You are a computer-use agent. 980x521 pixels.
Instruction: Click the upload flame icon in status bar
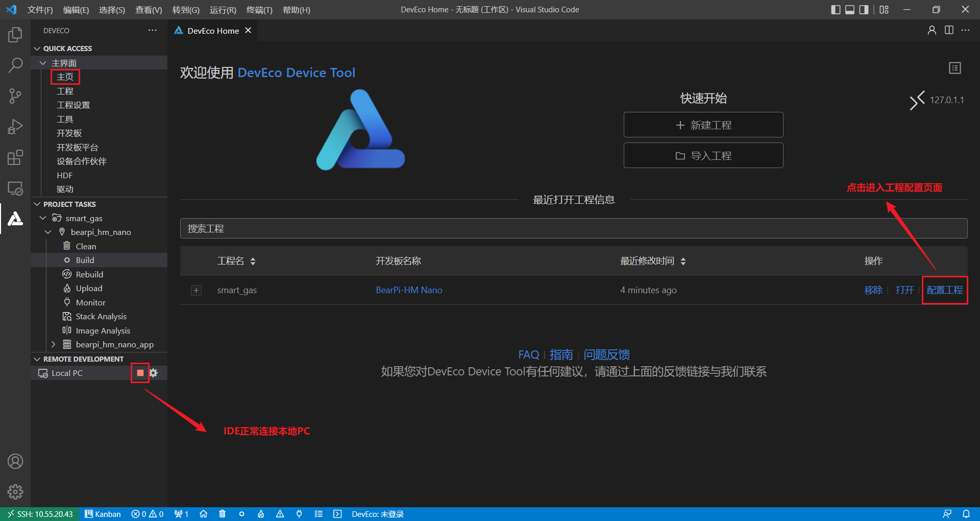coord(261,514)
